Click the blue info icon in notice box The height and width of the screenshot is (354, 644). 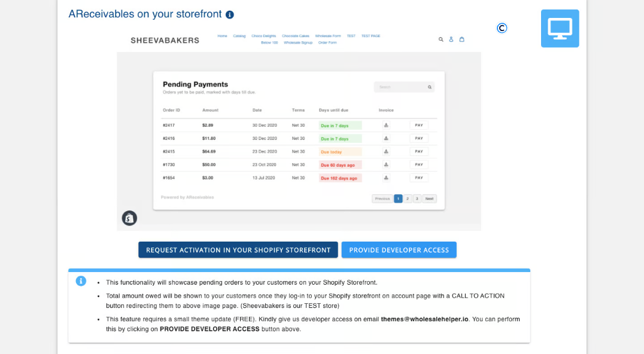81,281
